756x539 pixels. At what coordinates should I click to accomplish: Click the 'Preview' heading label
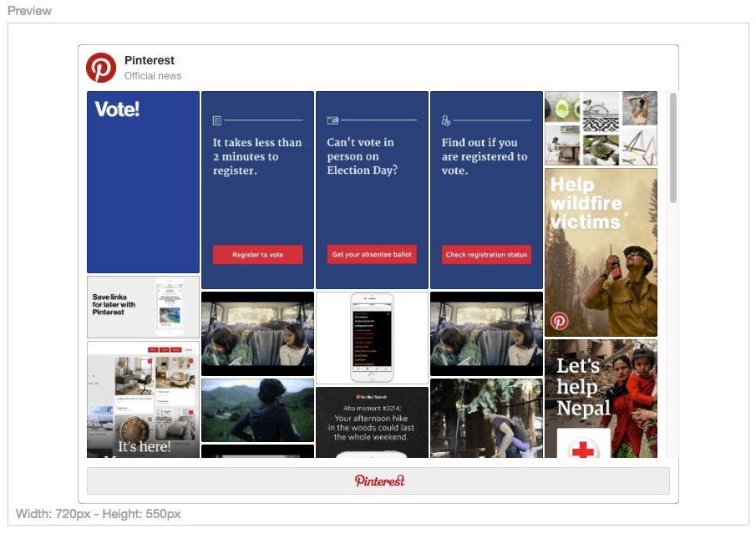point(29,11)
